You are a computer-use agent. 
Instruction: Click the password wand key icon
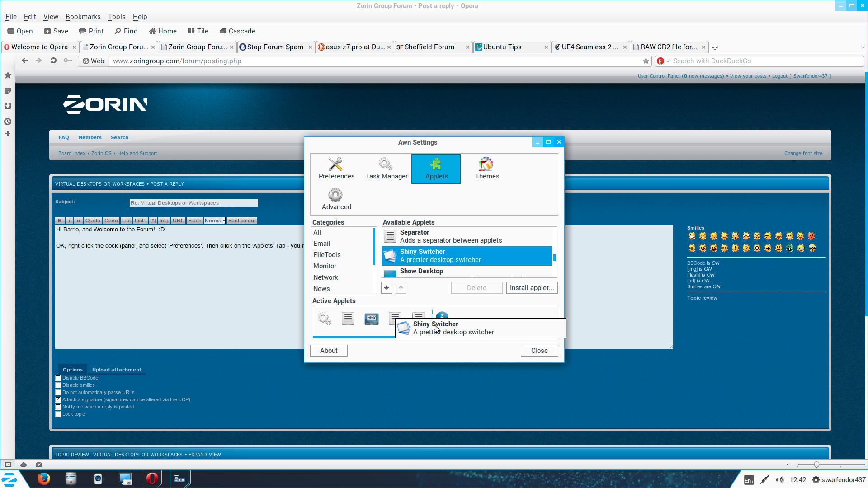tap(68, 61)
